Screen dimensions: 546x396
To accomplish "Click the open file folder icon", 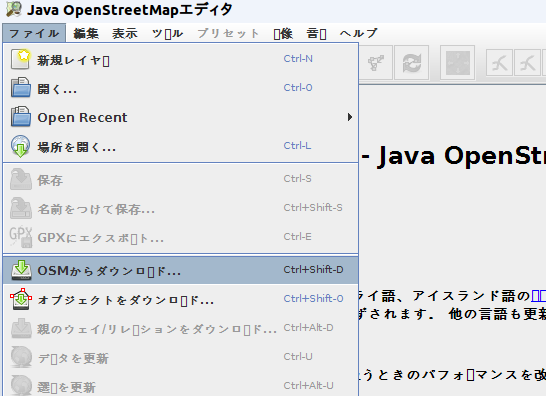I will (21, 87).
